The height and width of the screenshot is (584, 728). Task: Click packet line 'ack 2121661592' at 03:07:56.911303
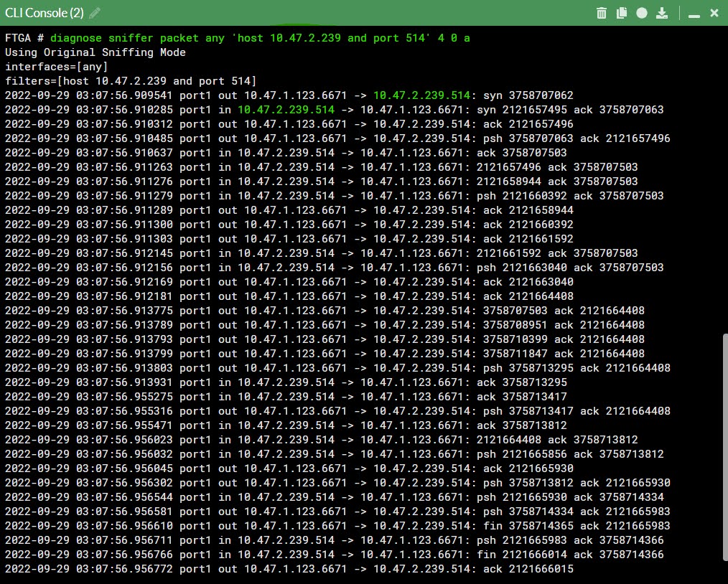coord(289,240)
